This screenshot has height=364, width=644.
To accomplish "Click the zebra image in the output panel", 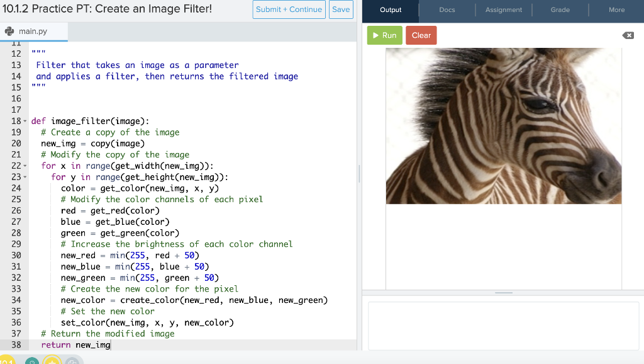I will point(503,126).
